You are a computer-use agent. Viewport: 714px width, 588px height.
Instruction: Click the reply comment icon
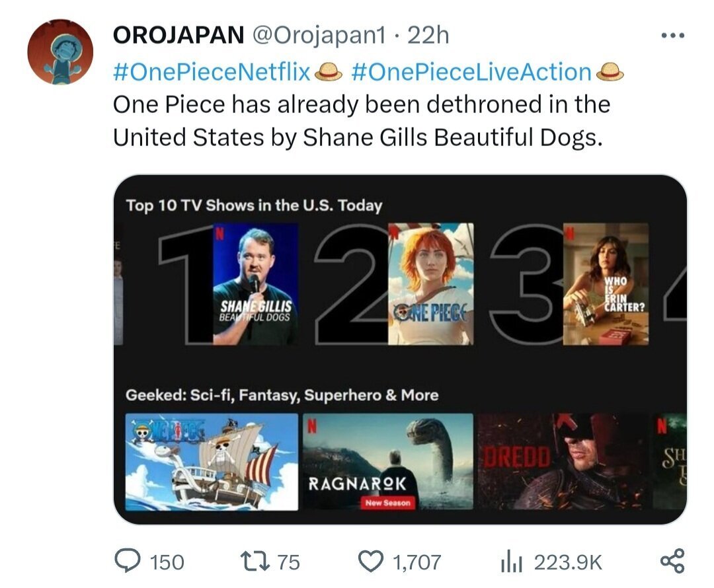click(x=126, y=562)
